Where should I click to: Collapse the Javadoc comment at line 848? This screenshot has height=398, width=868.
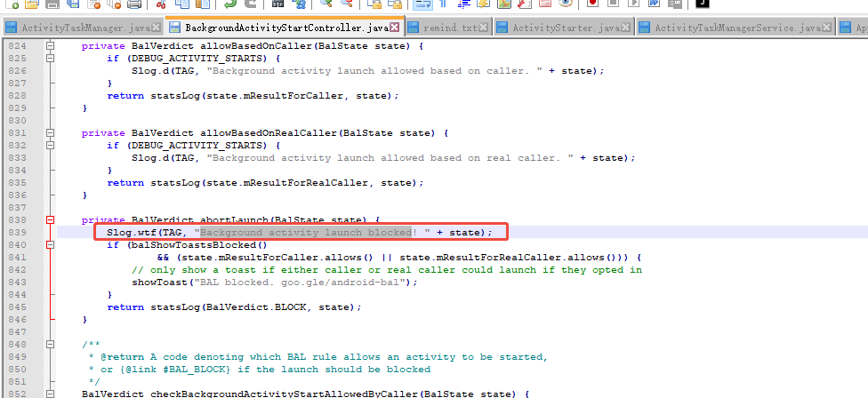[x=51, y=344]
